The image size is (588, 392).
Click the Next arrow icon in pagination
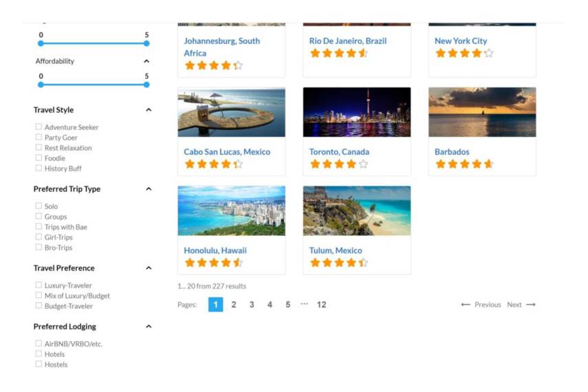pyautogui.click(x=531, y=305)
